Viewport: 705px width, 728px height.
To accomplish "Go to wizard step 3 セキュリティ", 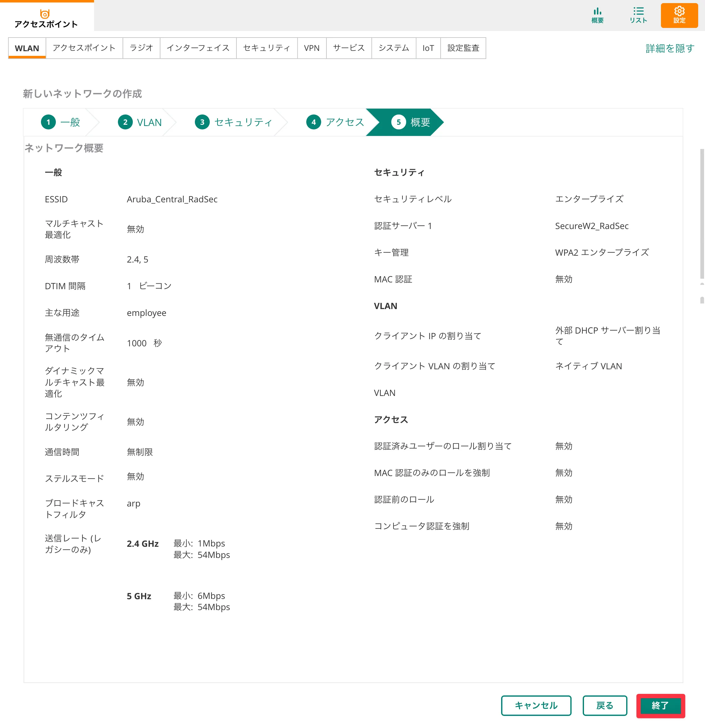I will pyautogui.click(x=234, y=122).
